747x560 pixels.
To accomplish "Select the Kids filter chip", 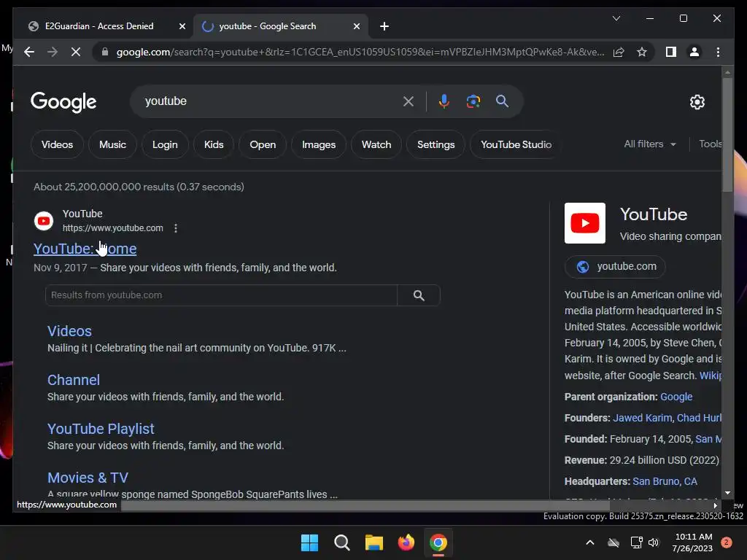I will click(x=214, y=144).
